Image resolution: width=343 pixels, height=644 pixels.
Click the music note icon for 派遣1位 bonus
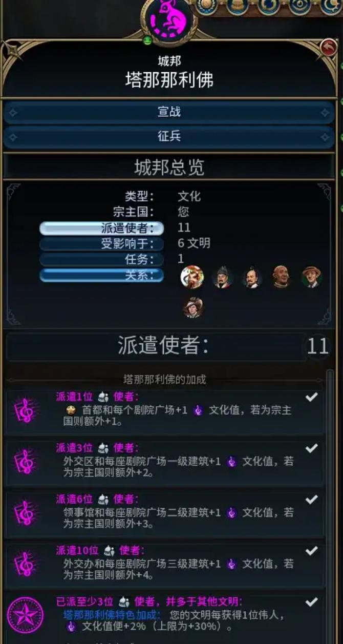tap(24, 410)
